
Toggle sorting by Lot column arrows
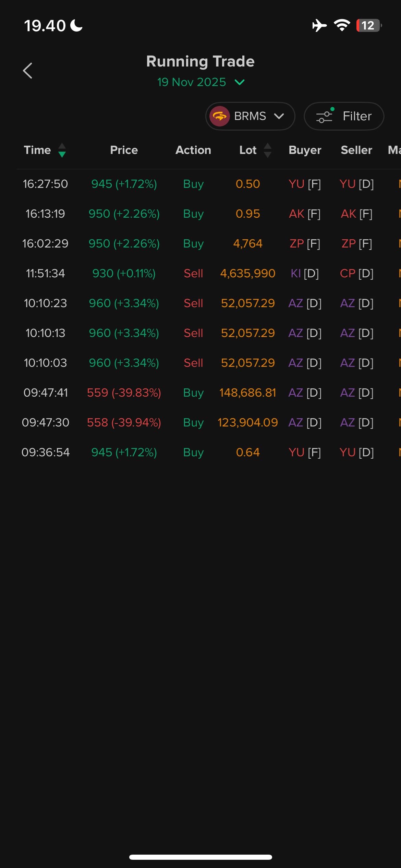(x=268, y=150)
